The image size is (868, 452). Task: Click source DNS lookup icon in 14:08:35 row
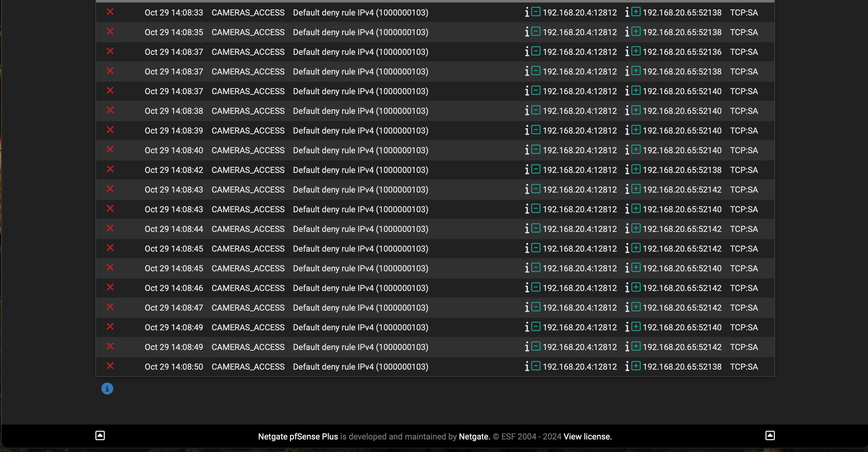pos(527,32)
